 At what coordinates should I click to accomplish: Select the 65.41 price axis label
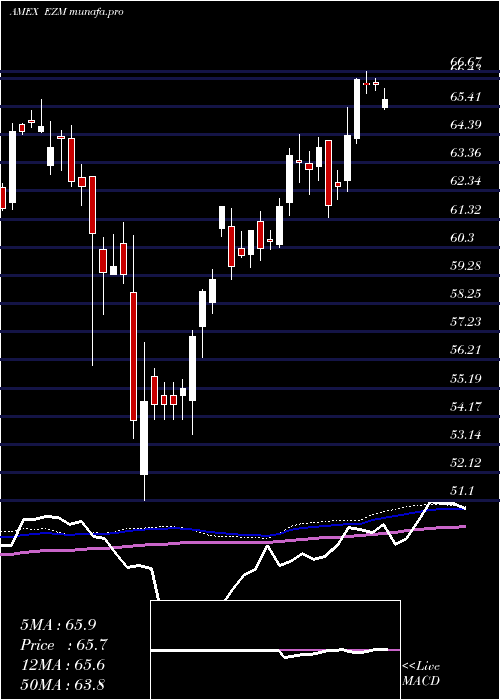[466, 96]
